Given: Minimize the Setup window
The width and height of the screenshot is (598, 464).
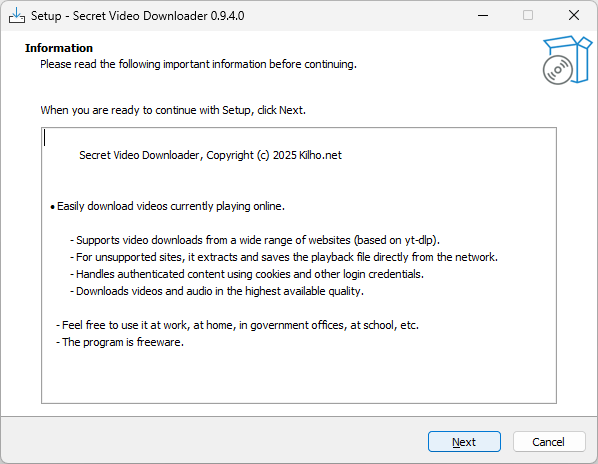Looking at the screenshot, I should pyautogui.click(x=483, y=16).
